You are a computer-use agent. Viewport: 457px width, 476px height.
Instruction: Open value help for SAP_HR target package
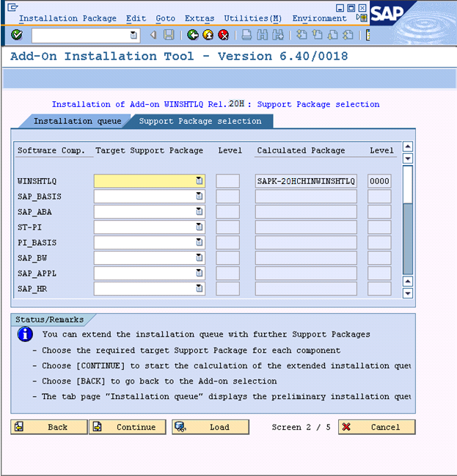click(200, 288)
